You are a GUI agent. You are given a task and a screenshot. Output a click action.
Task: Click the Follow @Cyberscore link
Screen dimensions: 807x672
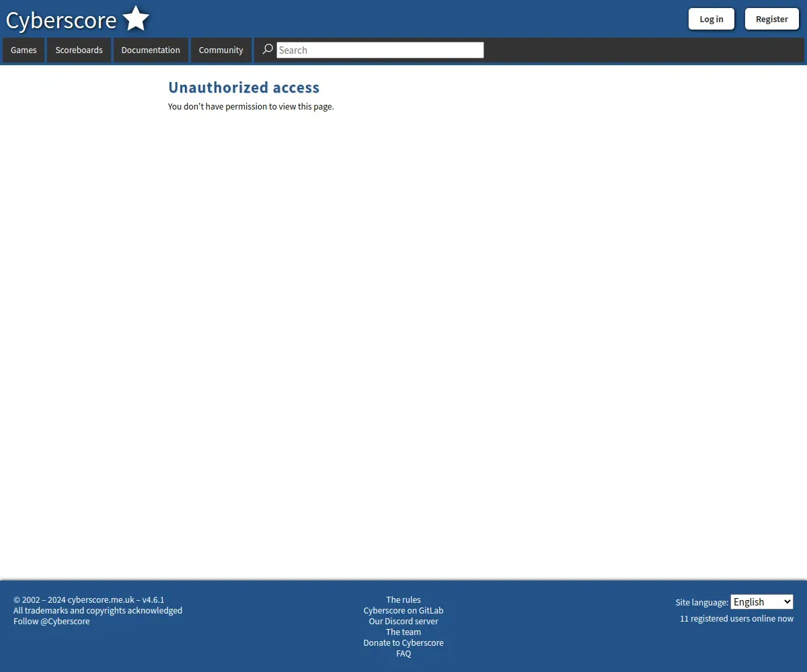52,621
